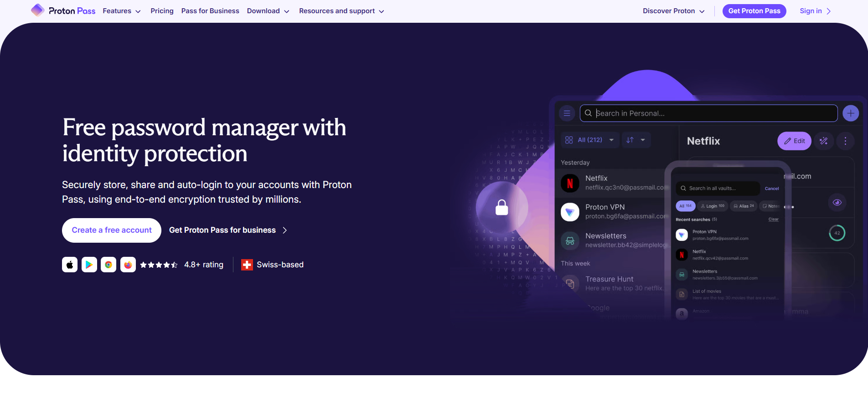Click the Get Proton Pass button
Viewport: 868px width, 413px height.
(754, 11)
